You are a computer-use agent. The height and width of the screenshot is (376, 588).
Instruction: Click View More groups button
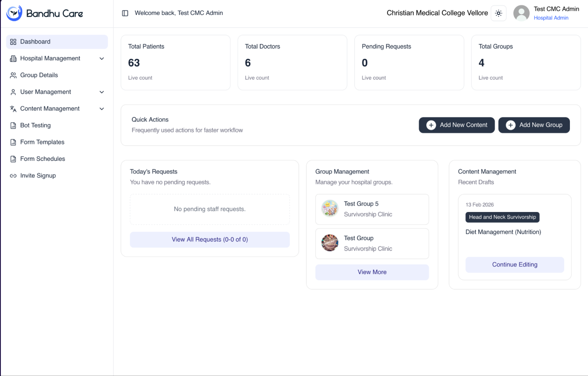click(372, 272)
